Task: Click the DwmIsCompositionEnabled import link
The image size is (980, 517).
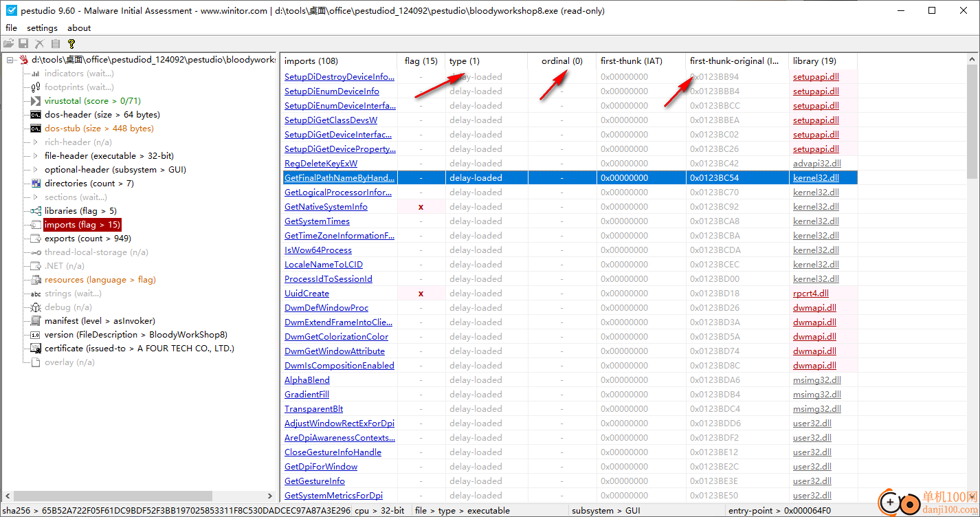Action: pyautogui.click(x=339, y=366)
